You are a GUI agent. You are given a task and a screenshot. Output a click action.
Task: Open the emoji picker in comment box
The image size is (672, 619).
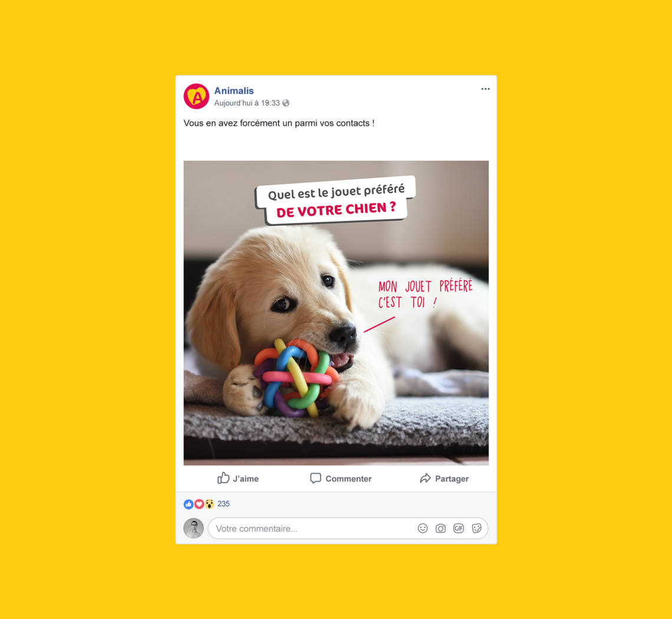click(x=423, y=529)
